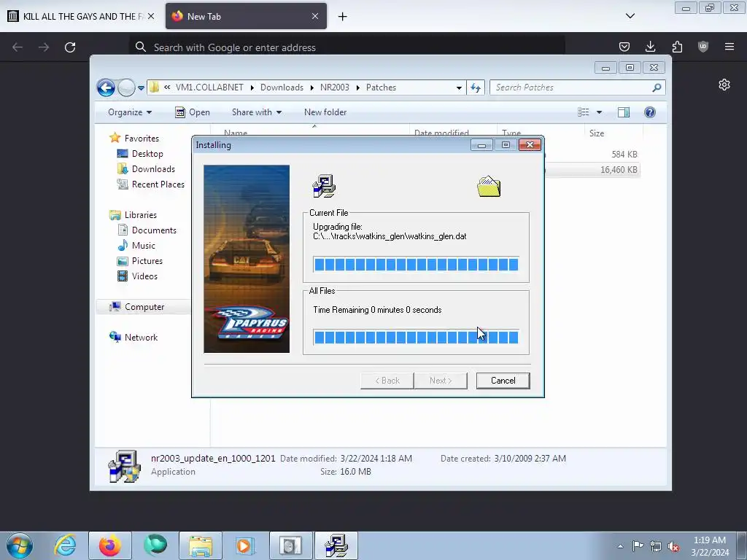
Task: Open Windows Media Player from taskbar
Action: (245, 545)
